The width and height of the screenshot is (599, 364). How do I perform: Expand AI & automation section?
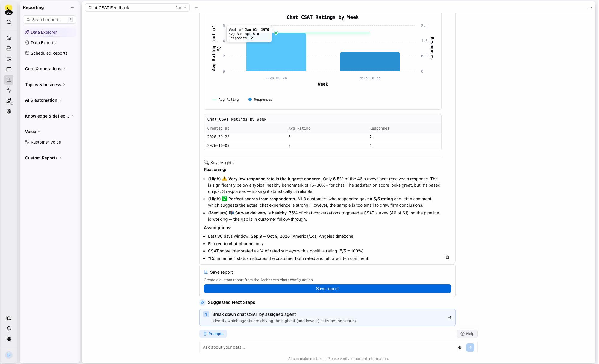43,100
